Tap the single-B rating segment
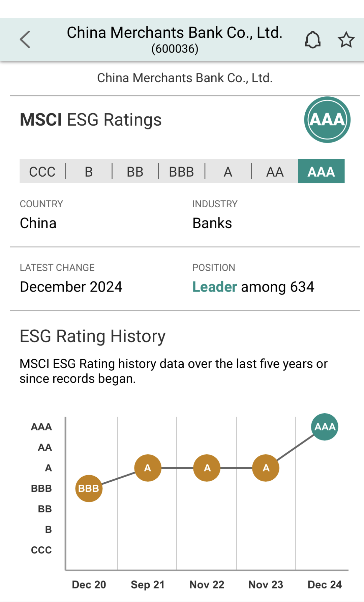This screenshot has height=602, width=364. click(89, 172)
